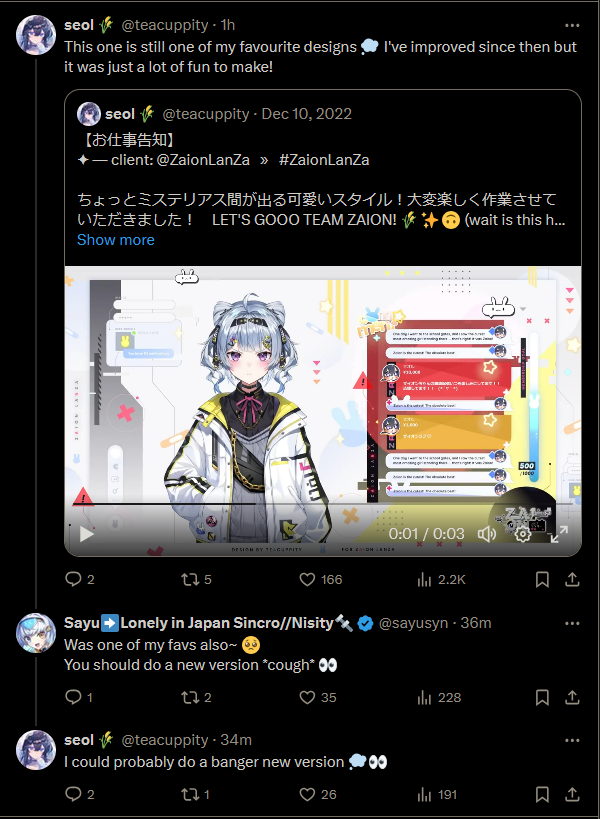The image size is (600, 819).
Task: Play the embedded video
Action: point(86,534)
